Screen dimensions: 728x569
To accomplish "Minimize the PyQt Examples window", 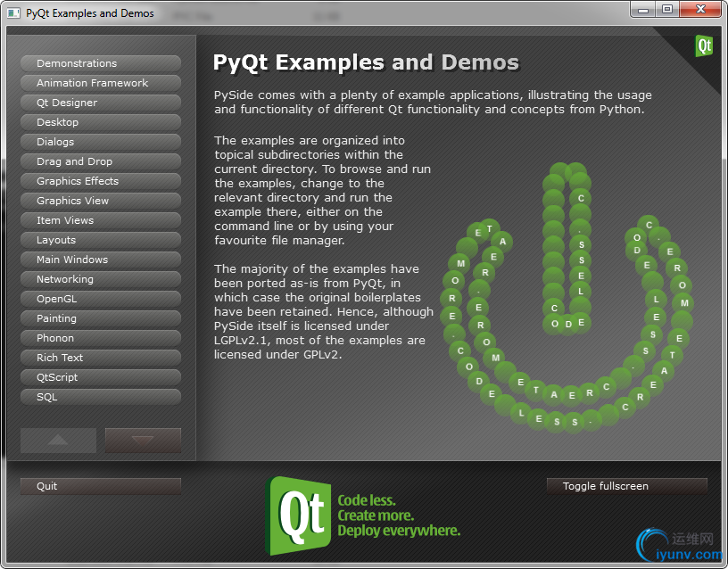I will [643, 10].
